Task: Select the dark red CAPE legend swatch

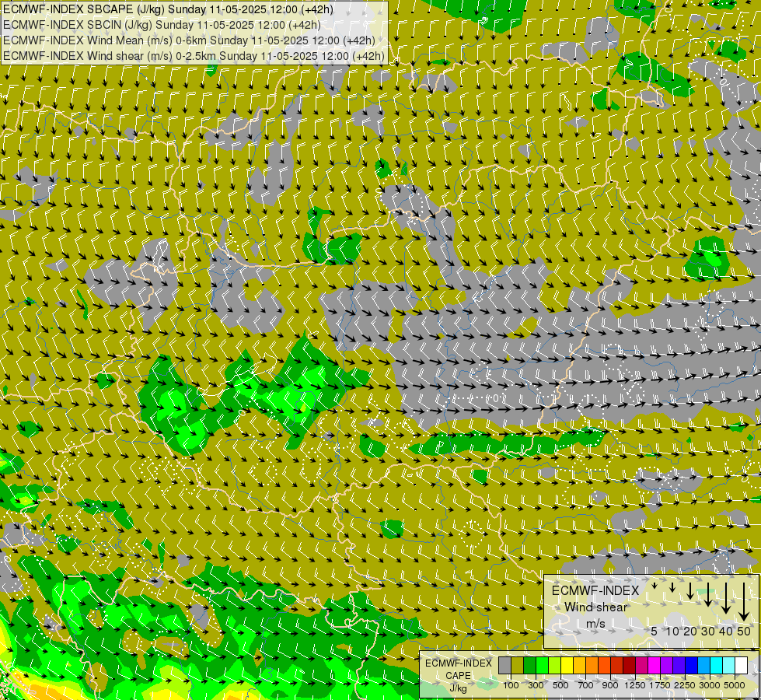Action: click(x=629, y=665)
